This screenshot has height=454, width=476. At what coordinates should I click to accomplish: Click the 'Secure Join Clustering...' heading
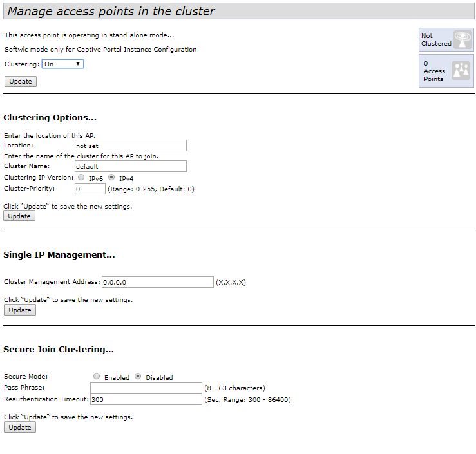(x=58, y=349)
